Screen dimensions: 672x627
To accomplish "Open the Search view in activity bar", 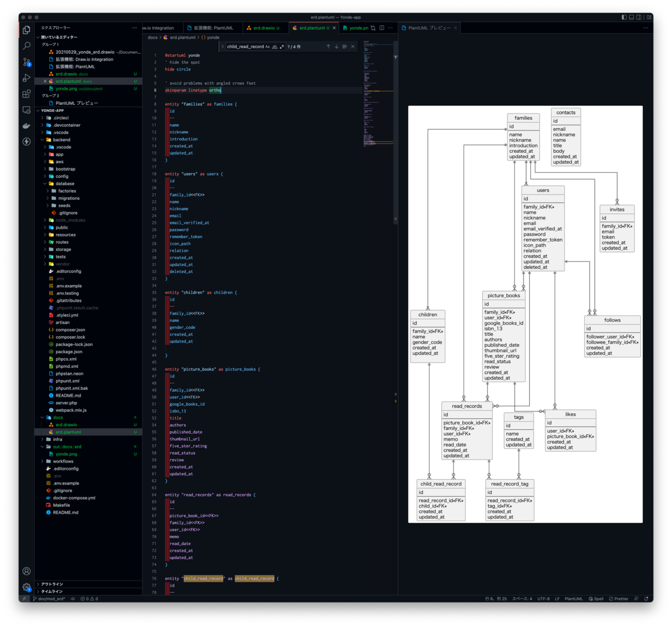I will (x=26, y=46).
